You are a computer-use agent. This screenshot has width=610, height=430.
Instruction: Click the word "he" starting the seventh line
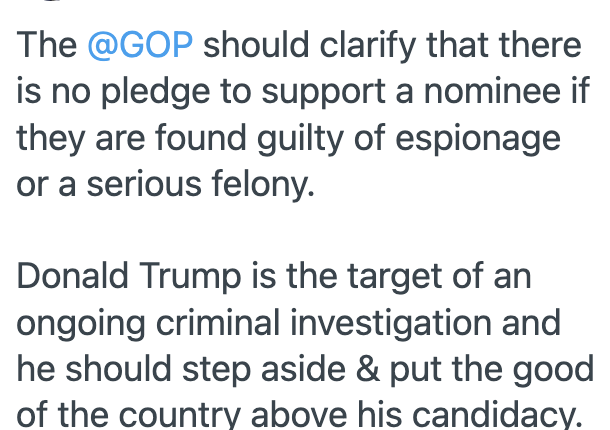[x=35, y=367]
